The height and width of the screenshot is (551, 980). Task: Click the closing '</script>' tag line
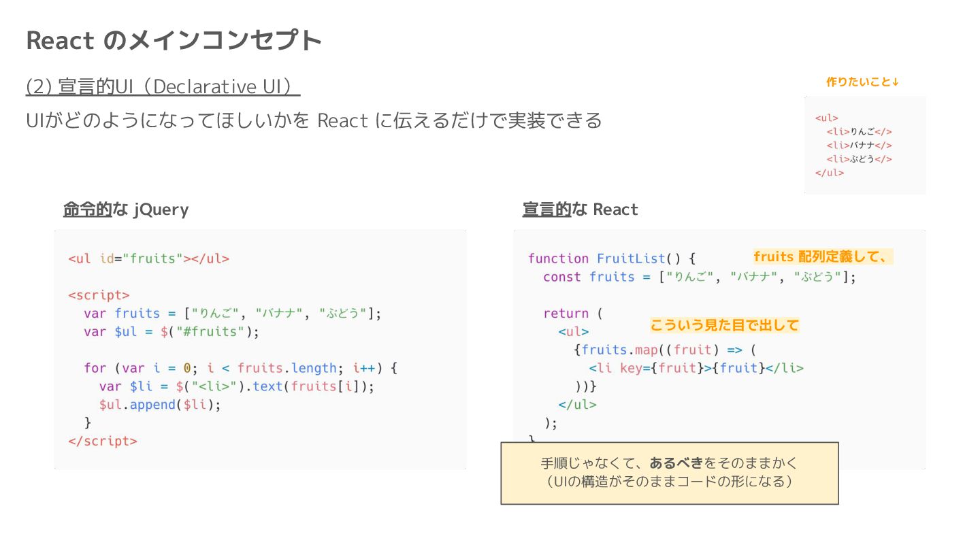click(x=102, y=441)
